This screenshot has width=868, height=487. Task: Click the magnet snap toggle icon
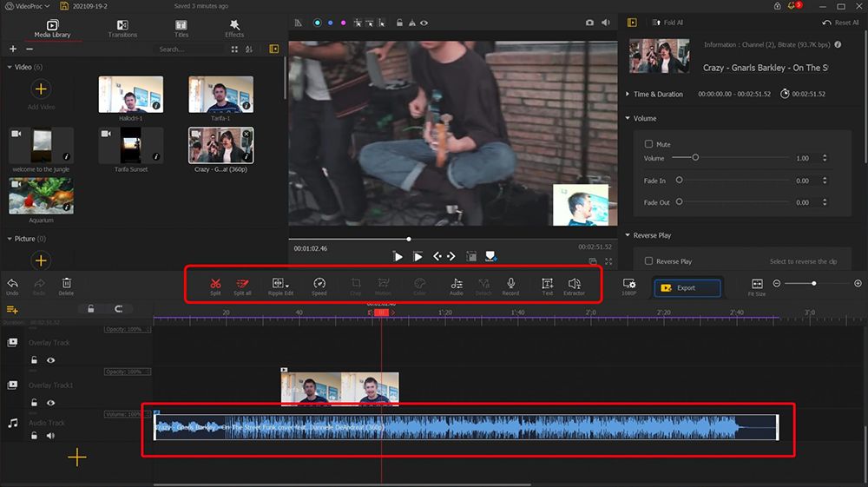[x=118, y=309]
